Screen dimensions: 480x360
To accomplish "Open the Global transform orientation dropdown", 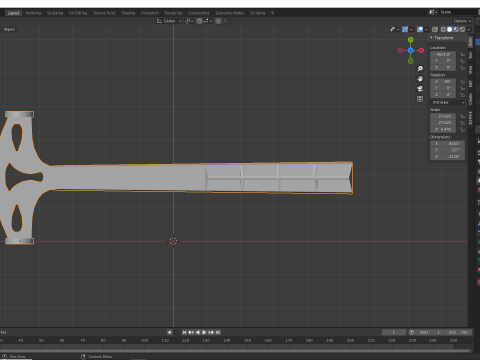I will 169,21.
